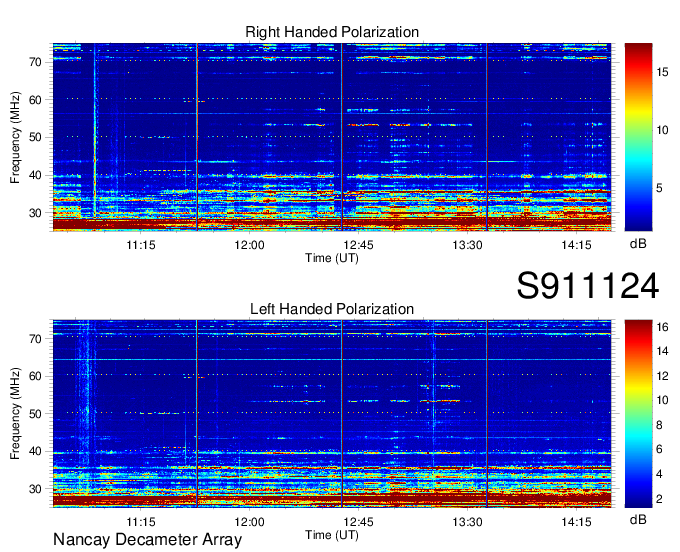Click the 50 MHz tick on Right Handed plot

(x=35, y=138)
